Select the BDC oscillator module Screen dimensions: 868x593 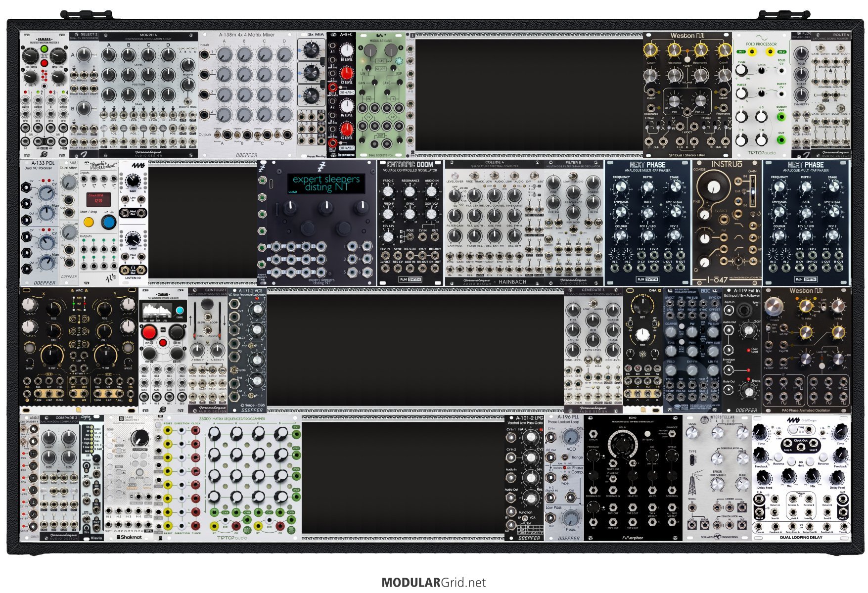pyautogui.click(x=692, y=350)
